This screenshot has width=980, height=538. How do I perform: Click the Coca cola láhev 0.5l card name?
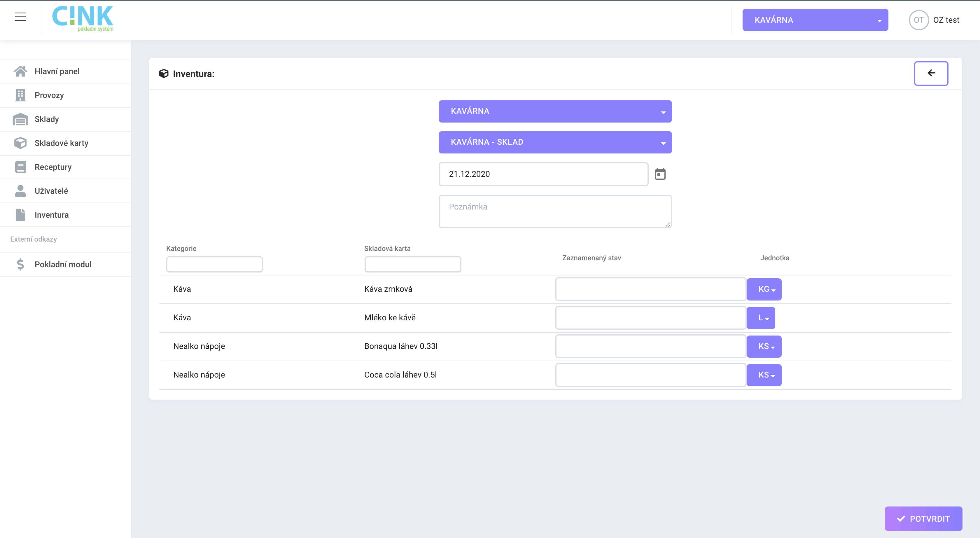click(400, 375)
